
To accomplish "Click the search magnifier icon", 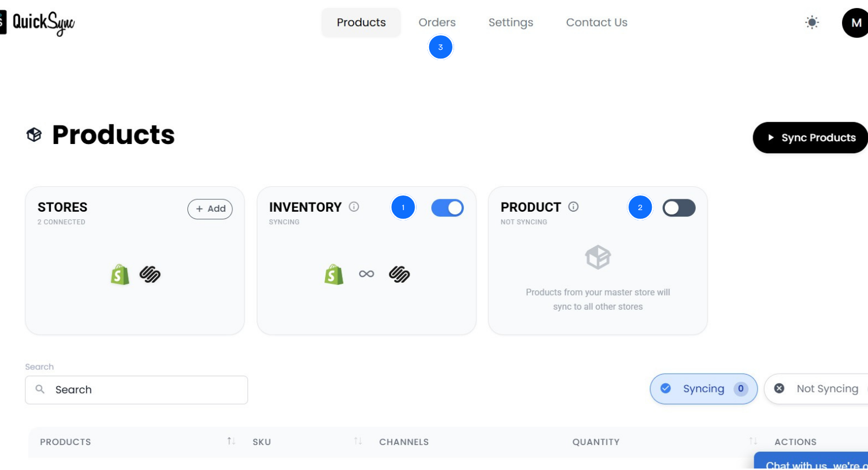I will coord(40,389).
